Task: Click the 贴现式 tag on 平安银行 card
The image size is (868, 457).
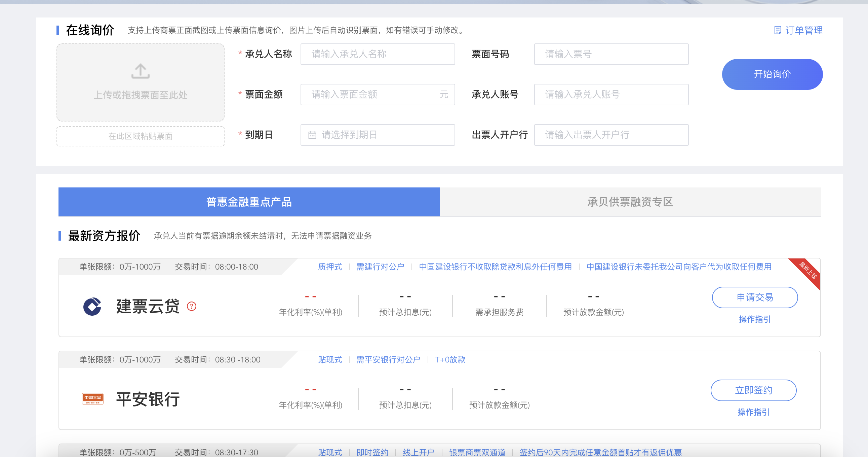Action: tap(329, 359)
